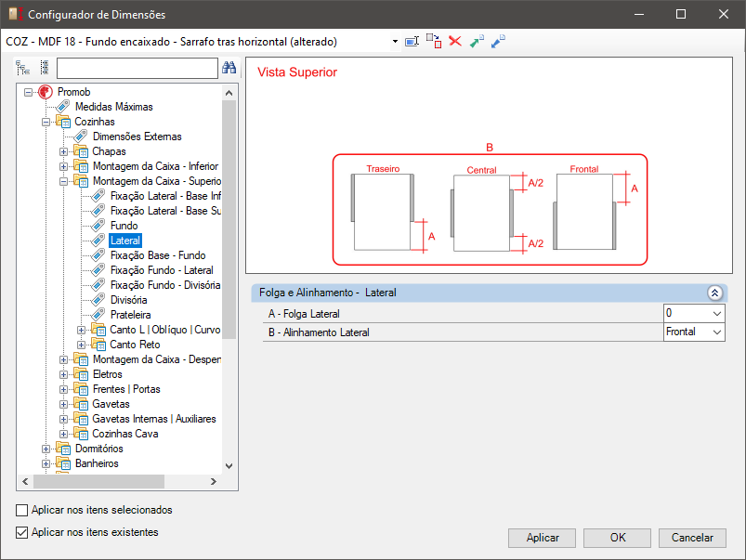Expand the Frentes | Portas node

click(63, 389)
